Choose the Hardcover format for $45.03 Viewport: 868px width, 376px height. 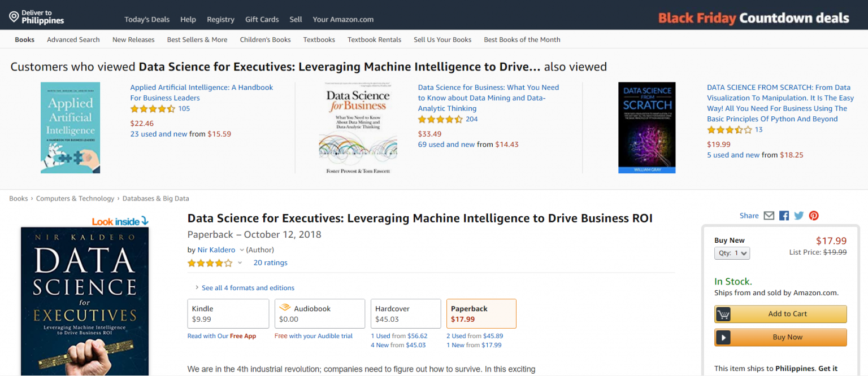(x=405, y=314)
